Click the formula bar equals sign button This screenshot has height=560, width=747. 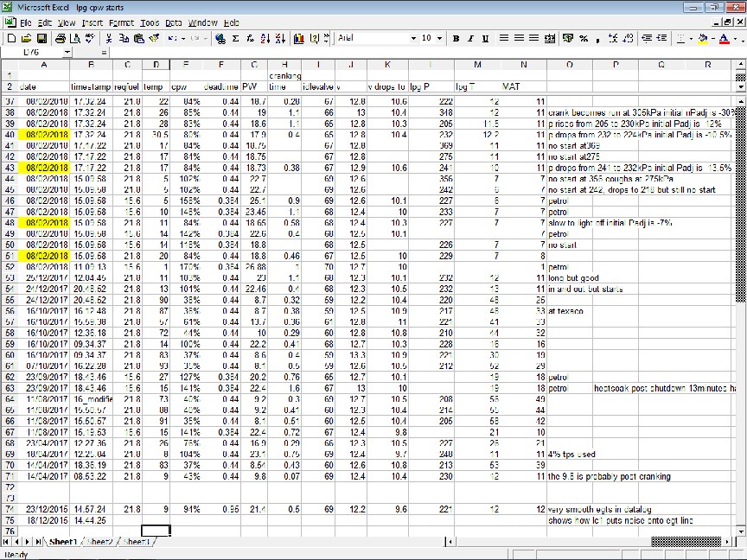(x=104, y=53)
